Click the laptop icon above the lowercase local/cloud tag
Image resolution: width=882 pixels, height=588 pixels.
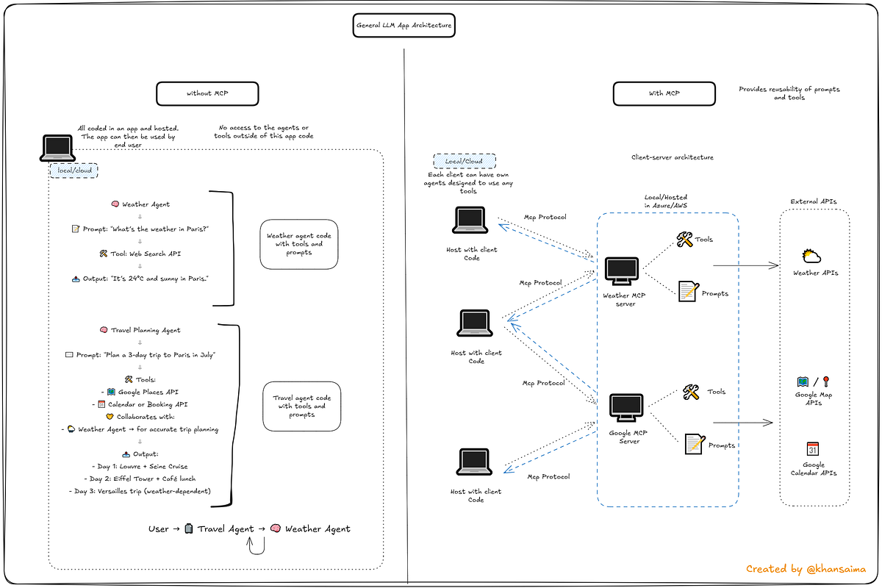tap(57, 148)
